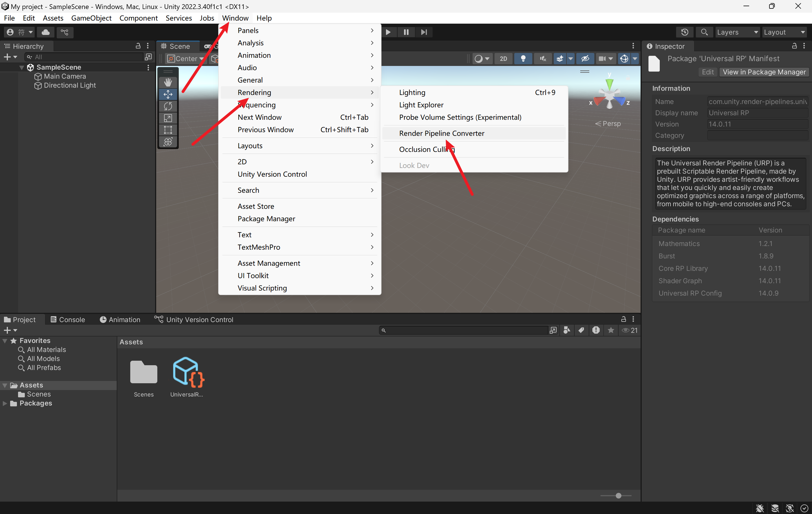Viewport: 812px width, 514px height.
Task: Adjust the asset icon size slider
Action: pyautogui.click(x=618, y=496)
